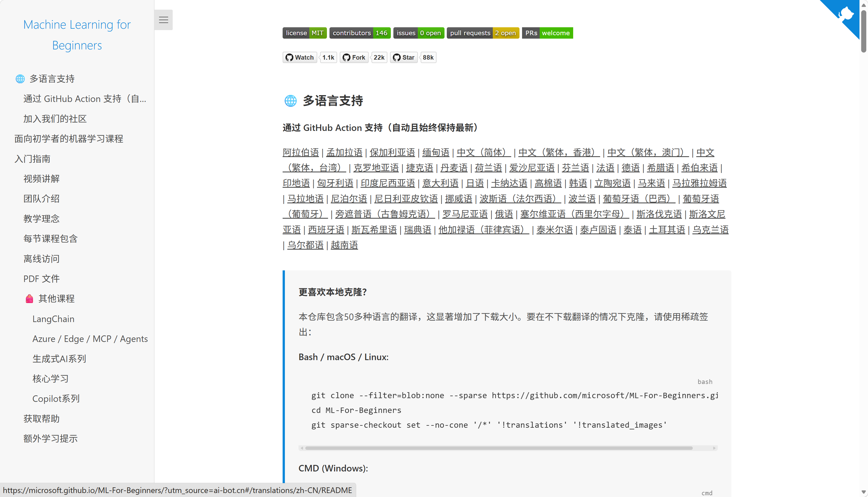This screenshot has width=868, height=497.
Task: Click the page vertical scrollbar thumb
Action: [863, 32]
